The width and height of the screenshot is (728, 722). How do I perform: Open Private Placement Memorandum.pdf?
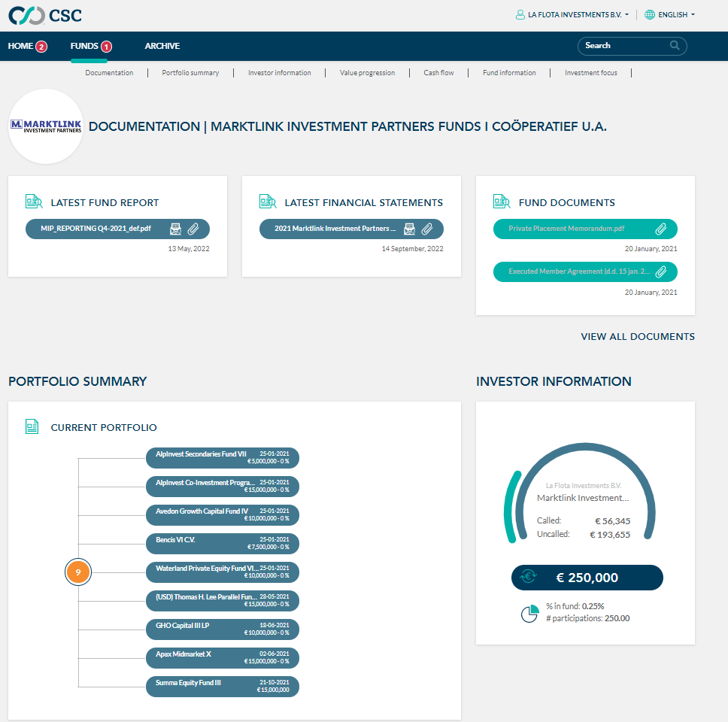585,229
